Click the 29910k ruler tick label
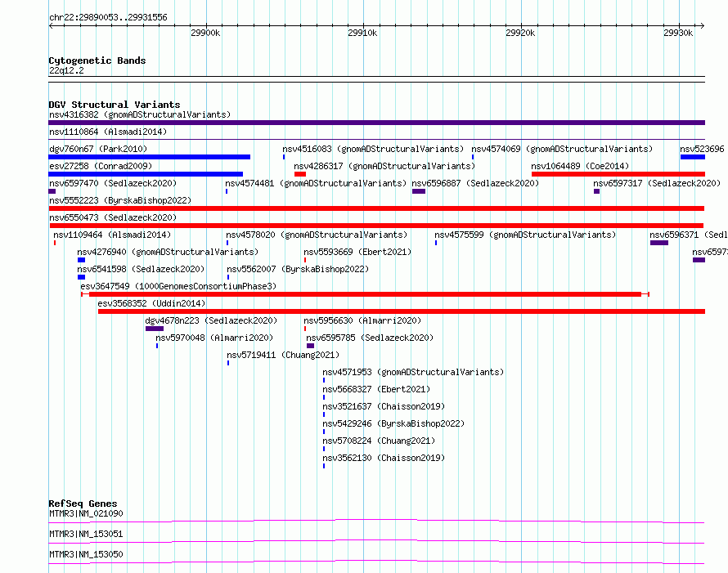The width and height of the screenshot is (728, 573). click(362, 33)
